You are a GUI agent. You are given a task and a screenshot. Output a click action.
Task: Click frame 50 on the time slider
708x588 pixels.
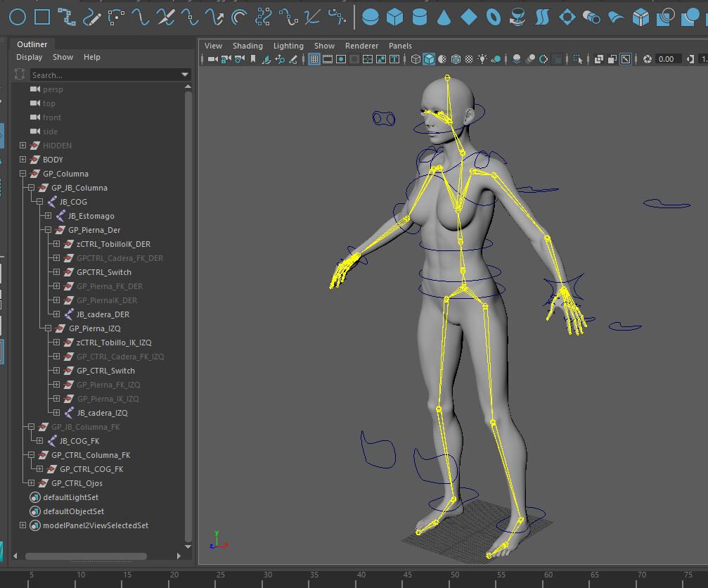(x=454, y=577)
